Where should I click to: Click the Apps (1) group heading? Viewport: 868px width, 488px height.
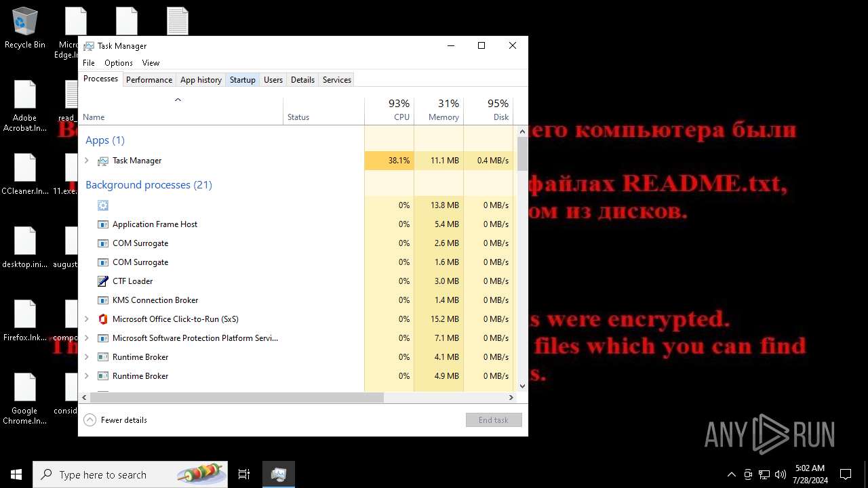point(105,140)
